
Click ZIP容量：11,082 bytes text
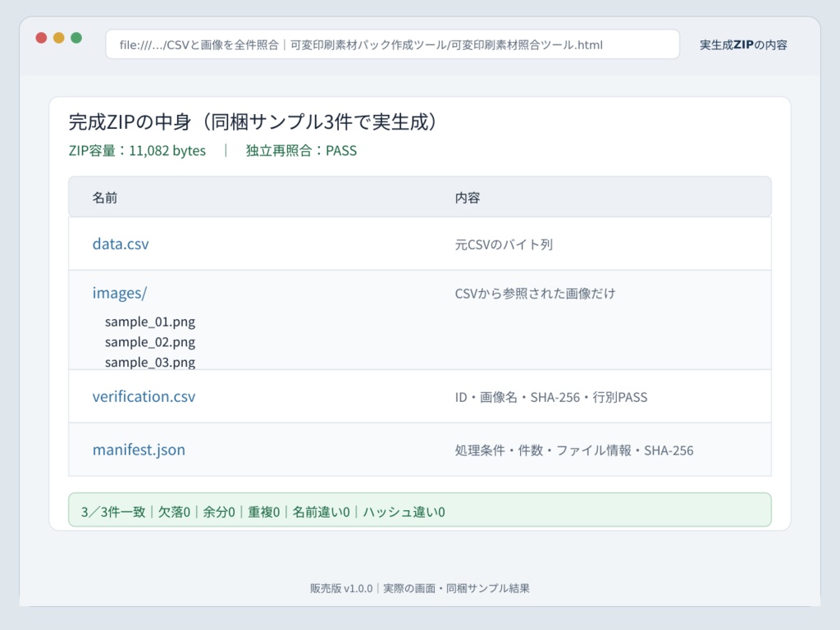point(137,151)
